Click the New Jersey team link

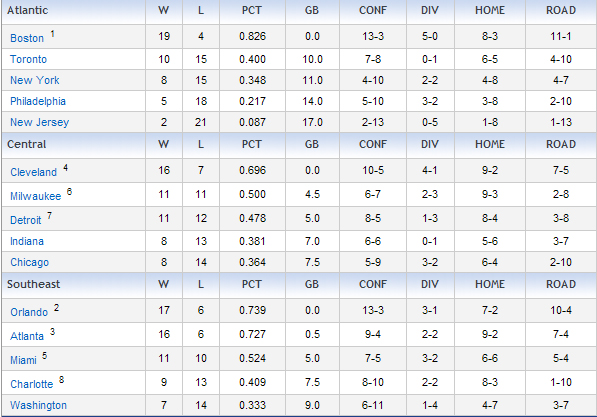(x=39, y=122)
